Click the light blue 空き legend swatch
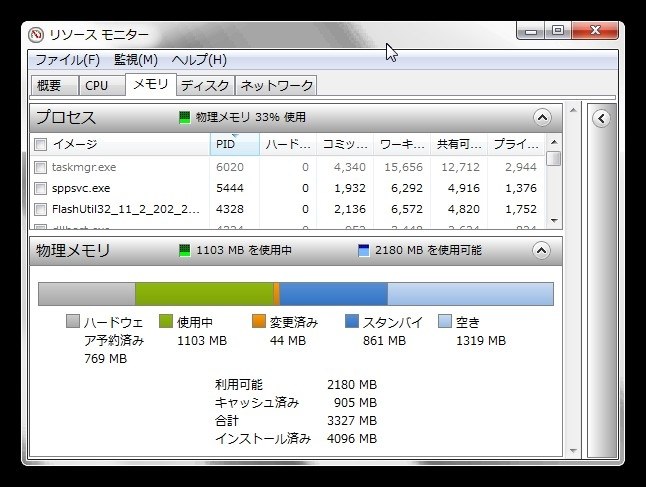Viewport: 646px width, 487px height. pos(445,321)
